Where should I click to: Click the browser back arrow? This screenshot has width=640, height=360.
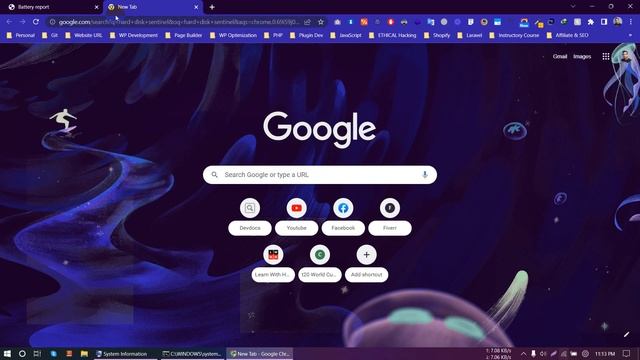tap(9, 22)
